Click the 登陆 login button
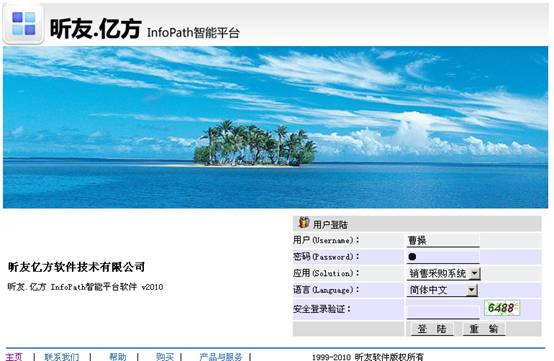 (432, 329)
